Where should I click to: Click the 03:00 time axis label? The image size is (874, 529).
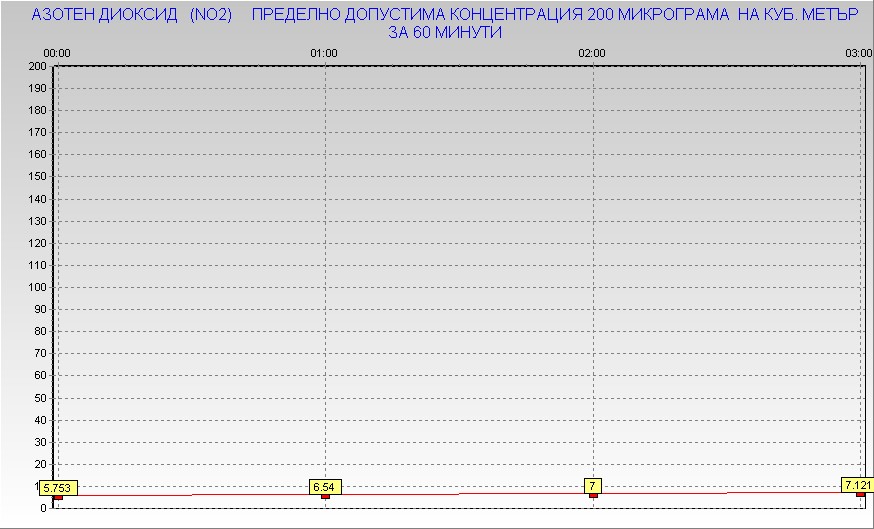click(x=858, y=52)
